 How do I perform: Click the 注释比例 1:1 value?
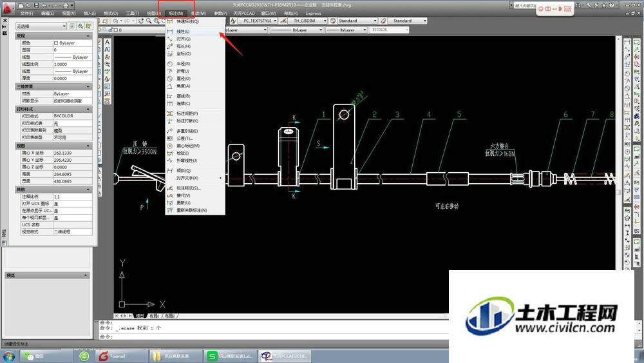point(72,197)
